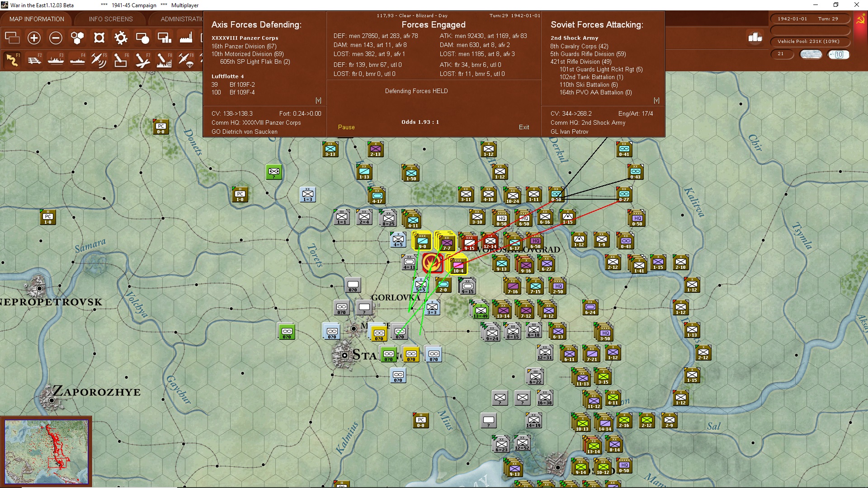The image size is (868, 488).
Task: Select the 1-41 Soviet unit counter
Action: (x=639, y=265)
